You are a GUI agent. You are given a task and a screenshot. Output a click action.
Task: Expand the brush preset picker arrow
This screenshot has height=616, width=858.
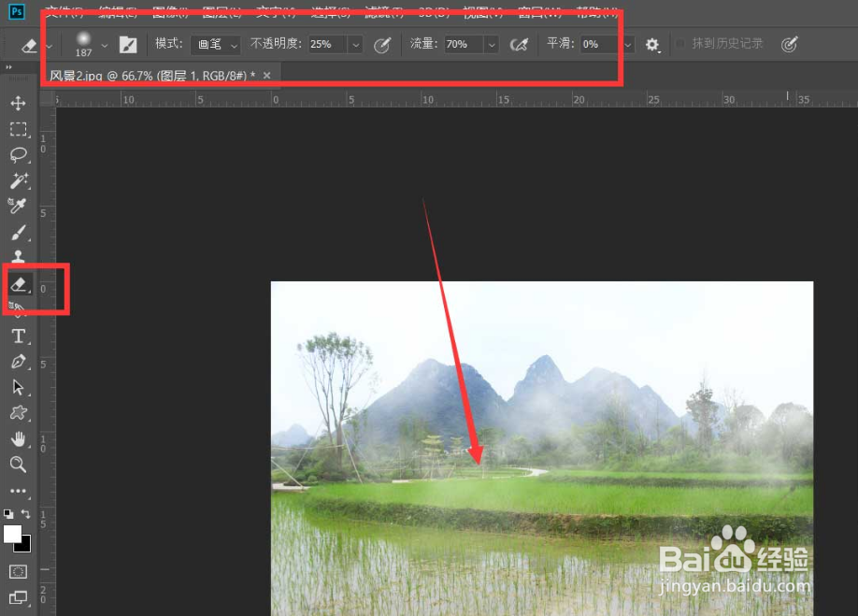tap(105, 46)
